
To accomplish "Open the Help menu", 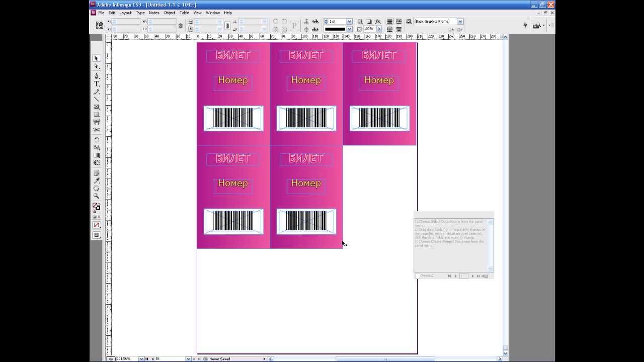I will (228, 13).
